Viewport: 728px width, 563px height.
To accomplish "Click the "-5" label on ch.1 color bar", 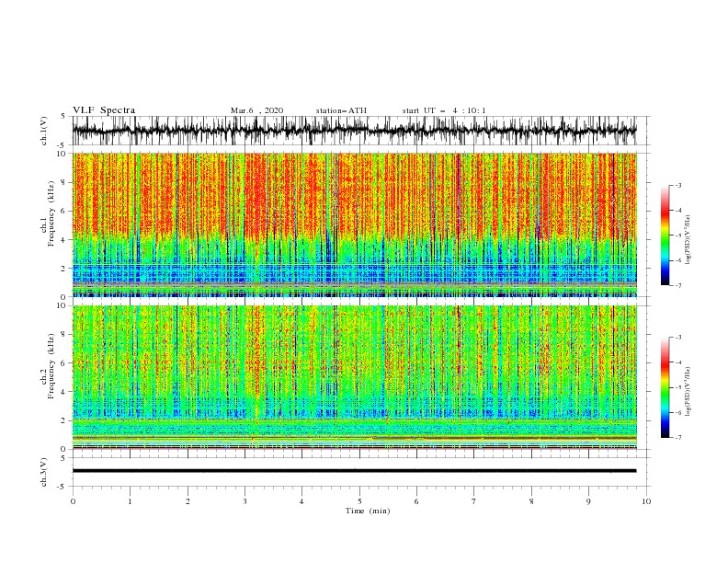I will tap(677, 236).
